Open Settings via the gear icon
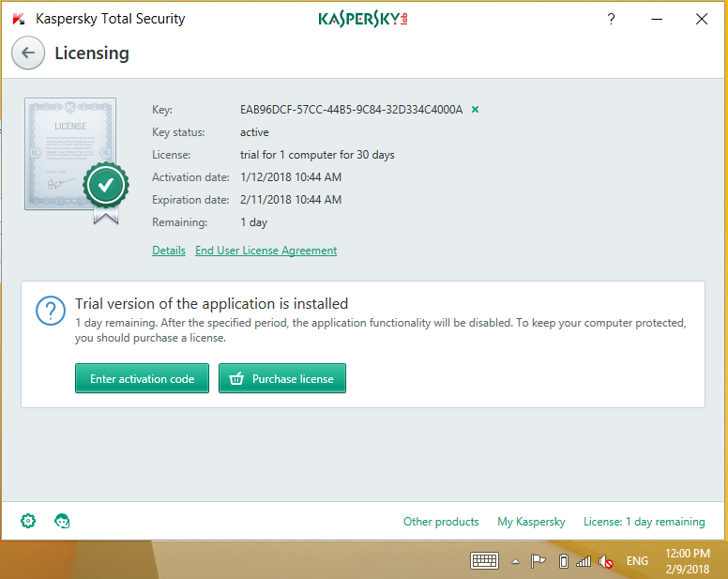 click(x=28, y=521)
